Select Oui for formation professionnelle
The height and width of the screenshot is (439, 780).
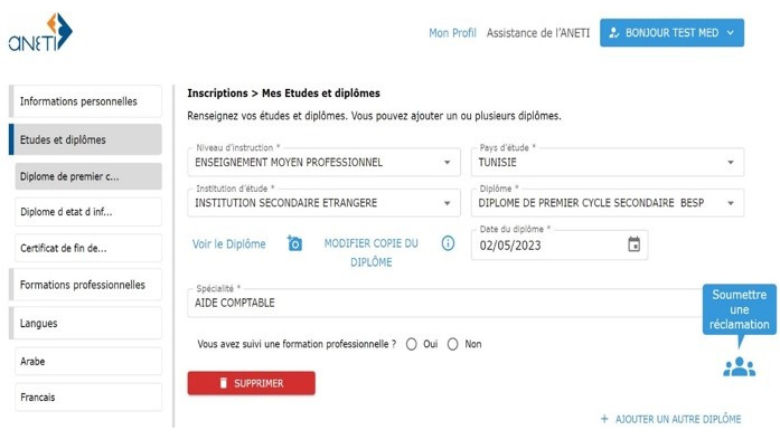pos(411,344)
